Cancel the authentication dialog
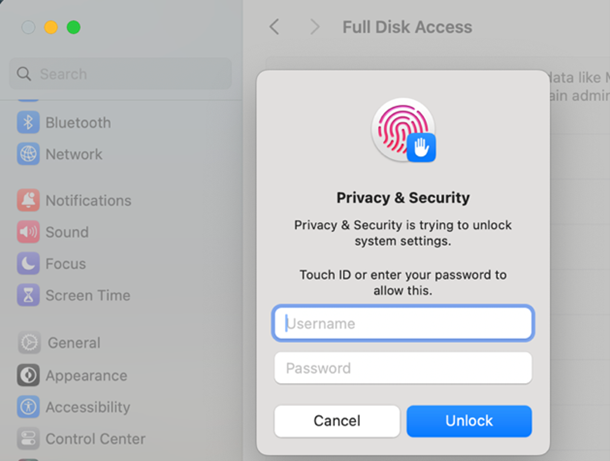 coord(337,421)
